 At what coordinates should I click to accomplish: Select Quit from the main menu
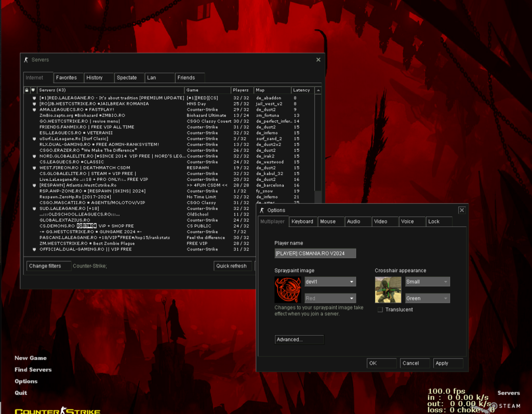coord(20,393)
